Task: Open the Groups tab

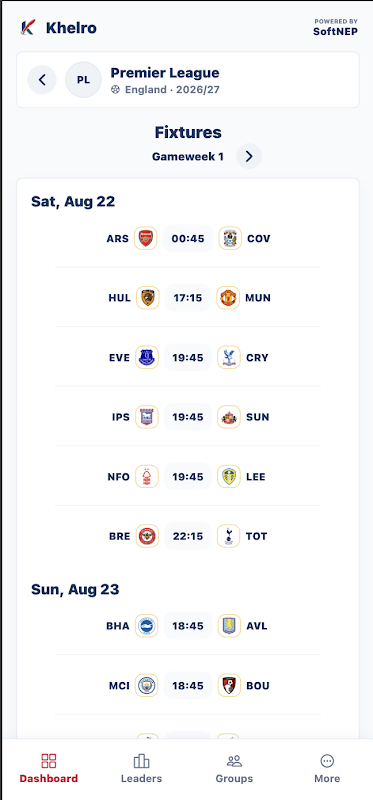Action: click(x=234, y=769)
